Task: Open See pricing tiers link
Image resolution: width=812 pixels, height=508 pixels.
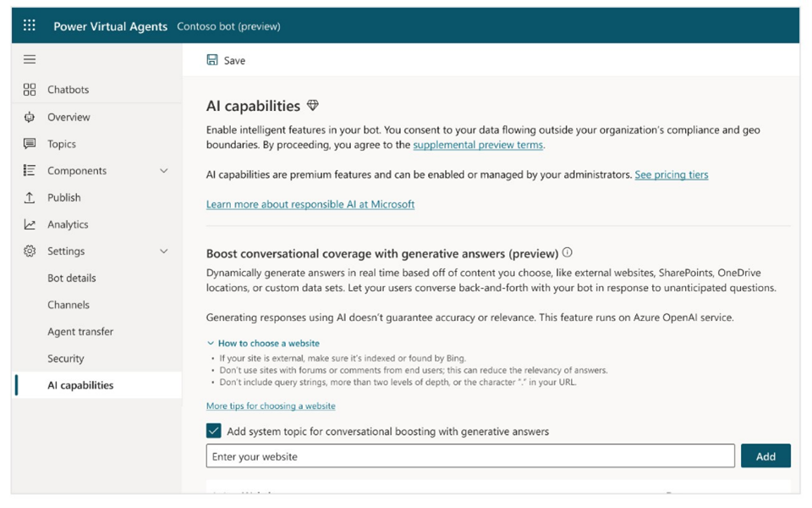Action: (x=671, y=174)
